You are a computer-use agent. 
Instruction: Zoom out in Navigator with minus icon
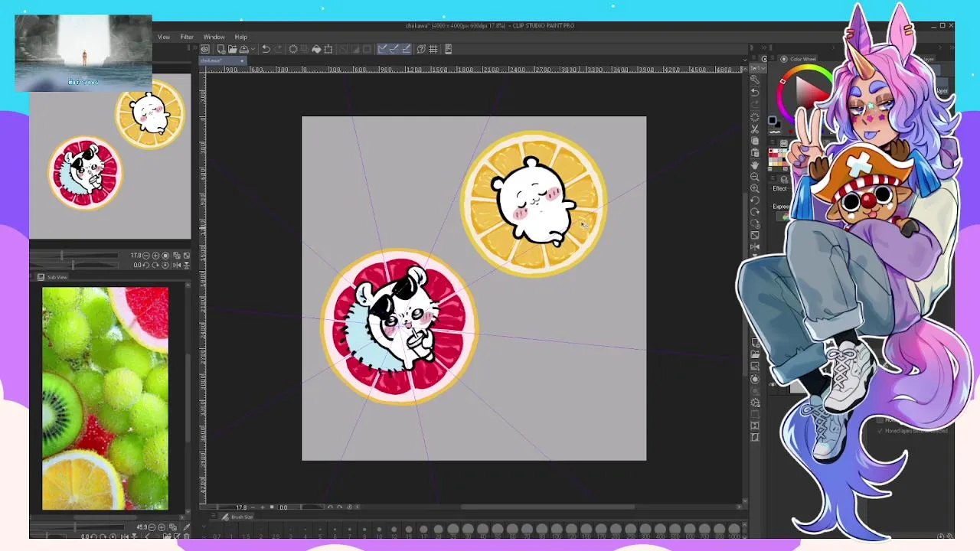pyautogui.click(x=148, y=256)
